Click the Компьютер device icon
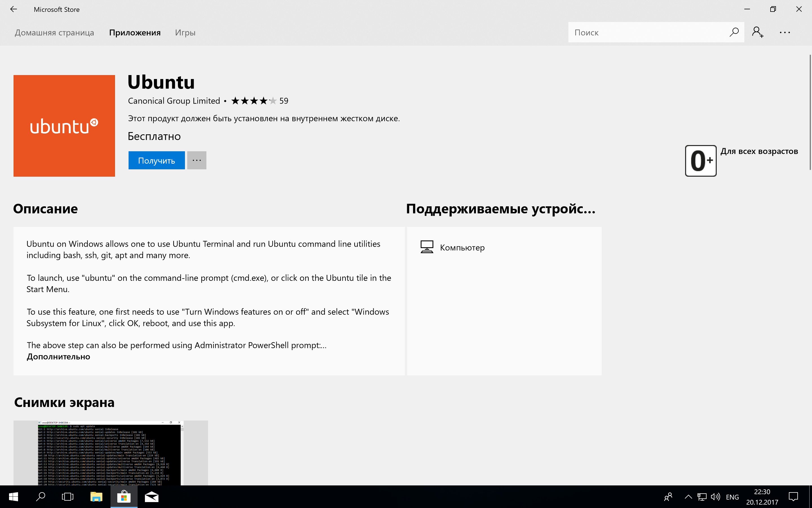The height and width of the screenshot is (508, 812). (427, 247)
